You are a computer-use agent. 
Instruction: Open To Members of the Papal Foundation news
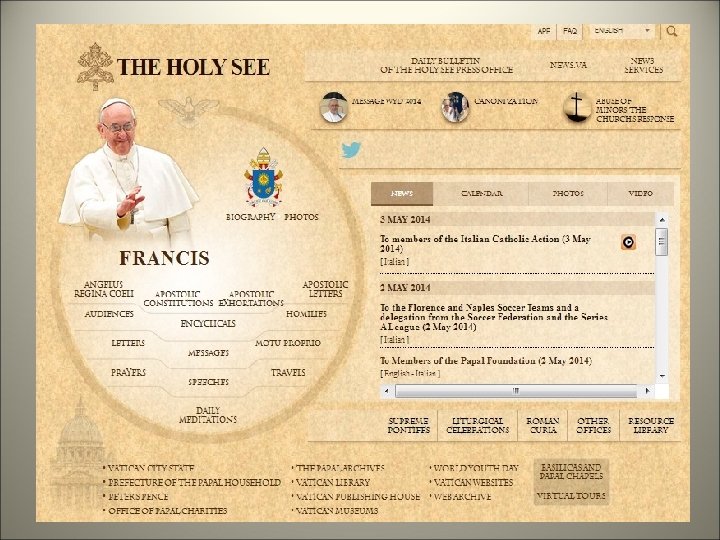coord(486,361)
